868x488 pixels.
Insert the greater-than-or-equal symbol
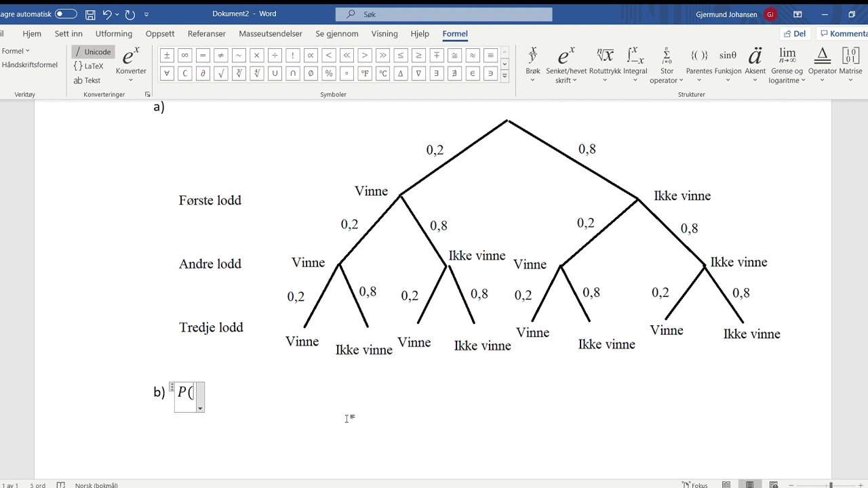tap(419, 56)
